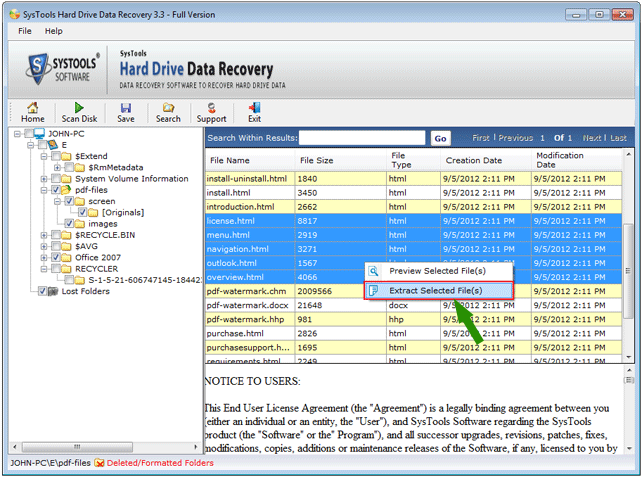Screen dimensions: 642x477
Task: Uncheck the pdf-files checkbox
Action: [56, 190]
